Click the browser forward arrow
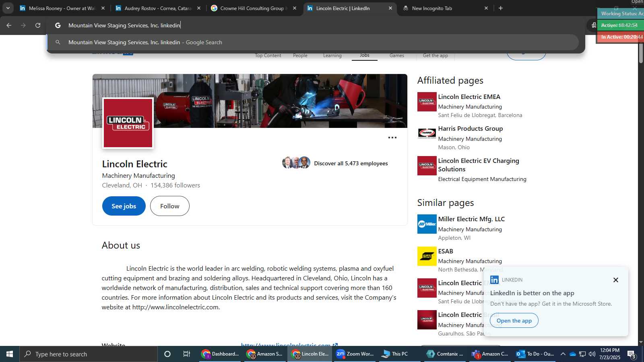This screenshot has width=644, height=362. (23, 25)
